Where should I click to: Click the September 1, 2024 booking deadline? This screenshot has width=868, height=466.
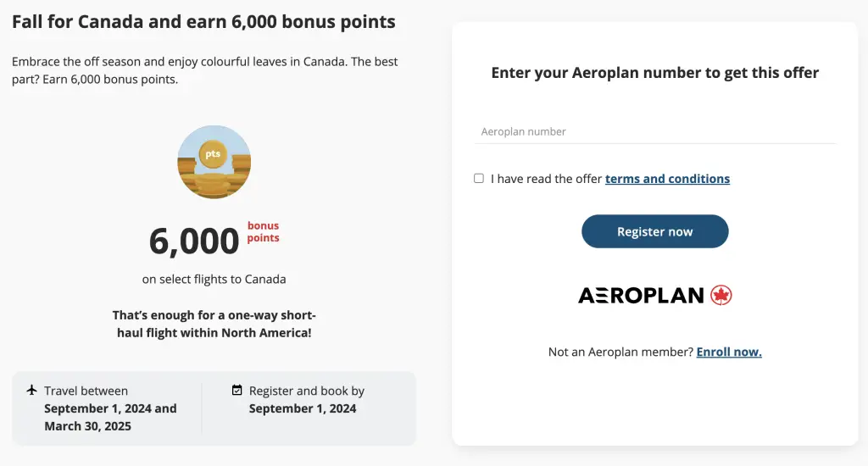tap(303, 408)
